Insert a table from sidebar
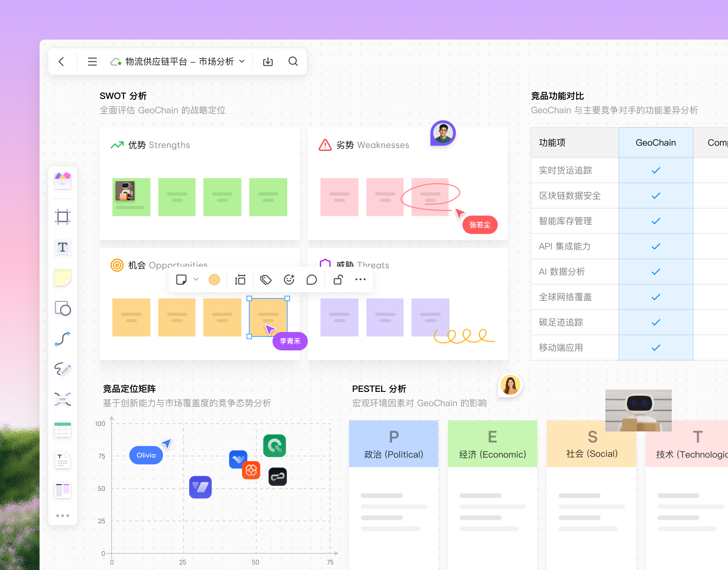Image resolution: width=728 pixels, height=570 pixels. click(x=63, y=430)
